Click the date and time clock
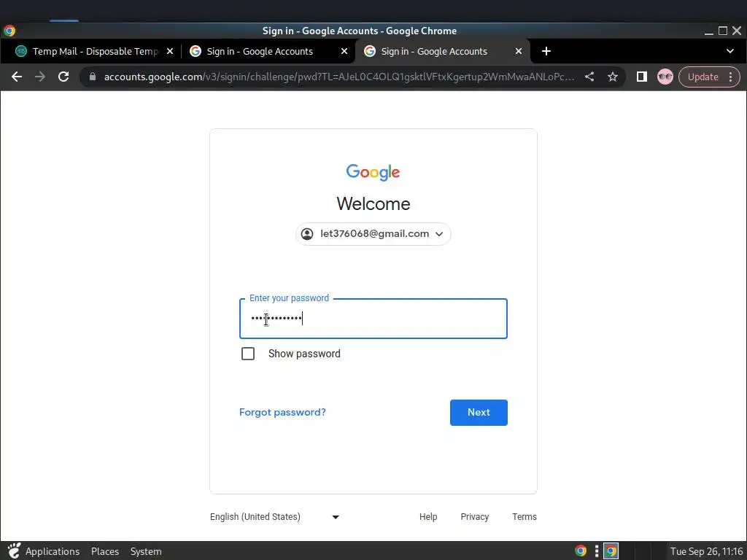 pos(706,551)
